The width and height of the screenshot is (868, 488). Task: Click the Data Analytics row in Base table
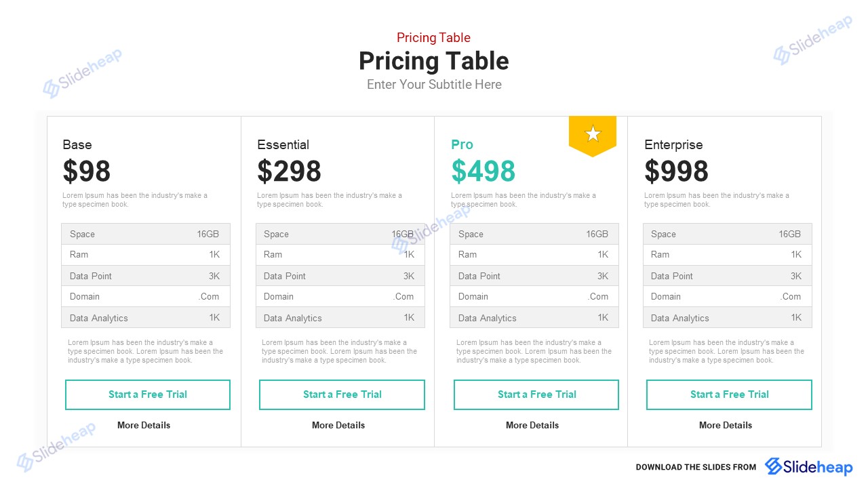pyautogui.click(x=145, y=318)
